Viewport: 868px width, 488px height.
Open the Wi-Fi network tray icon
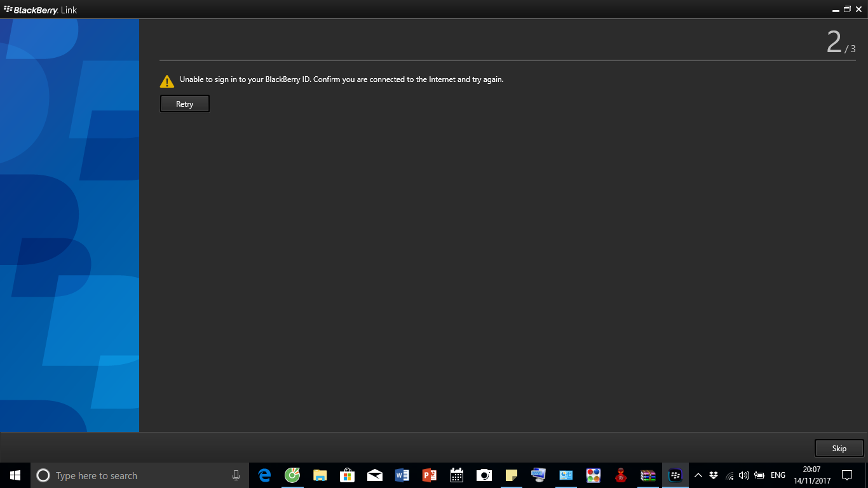pos(729,475)
